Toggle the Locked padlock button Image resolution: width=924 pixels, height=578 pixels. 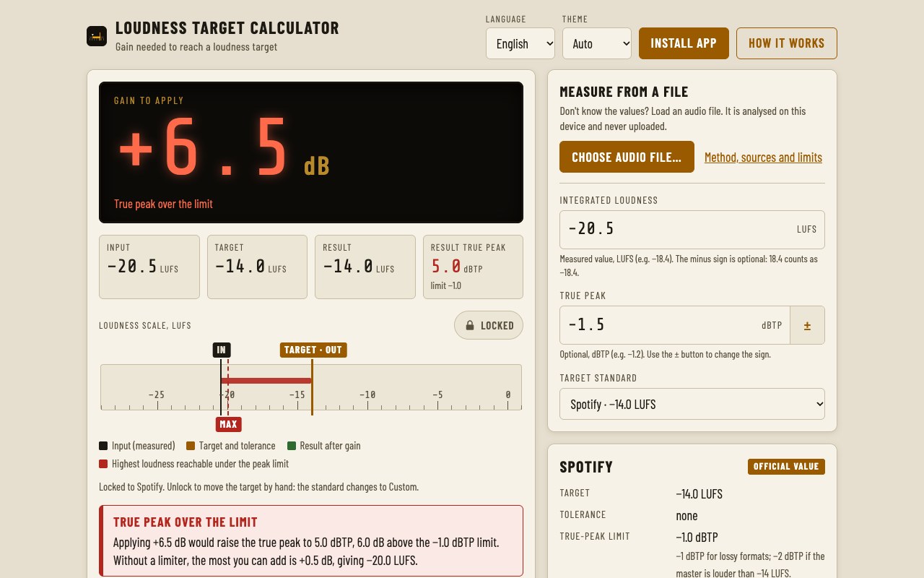coord(489,325)
